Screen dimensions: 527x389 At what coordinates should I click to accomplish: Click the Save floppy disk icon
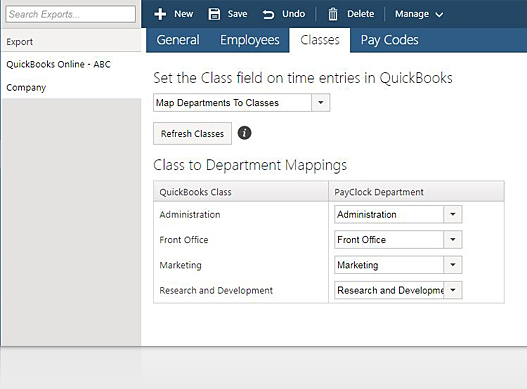pyautogui.click(x=214, y=14)
